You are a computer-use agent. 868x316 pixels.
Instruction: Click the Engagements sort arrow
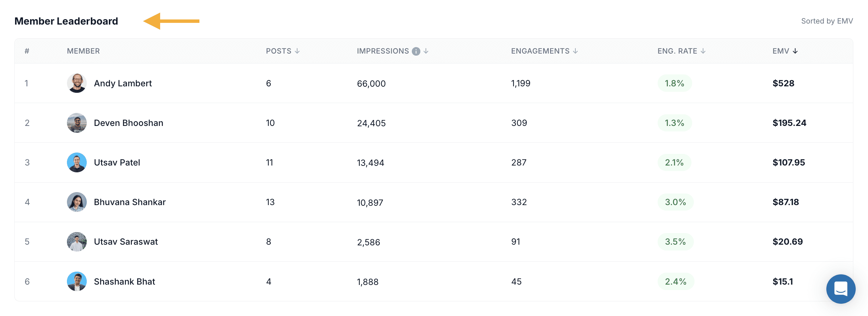coord(575,51)
